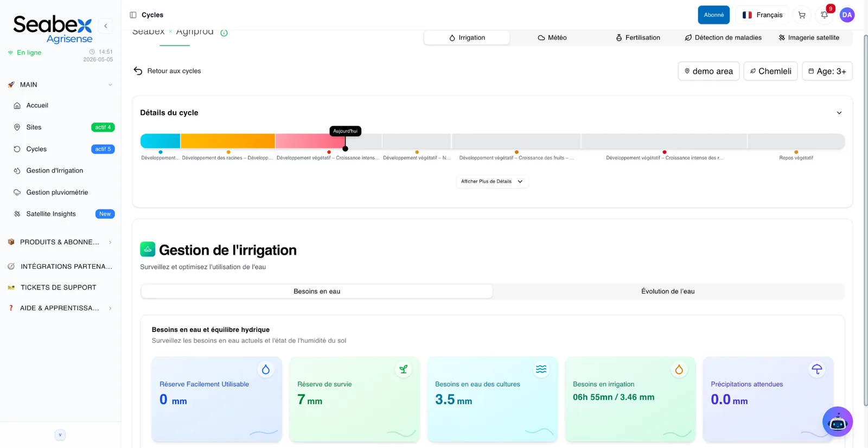868x448 pixels.
Task: Click the pink growth stage on cycle timeline
Action: pos(310,141)
